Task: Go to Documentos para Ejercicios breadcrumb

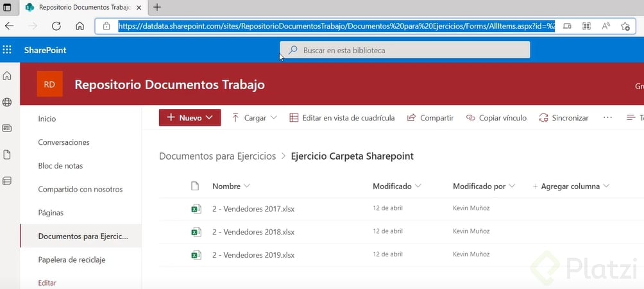Action: tap(217, 156)
